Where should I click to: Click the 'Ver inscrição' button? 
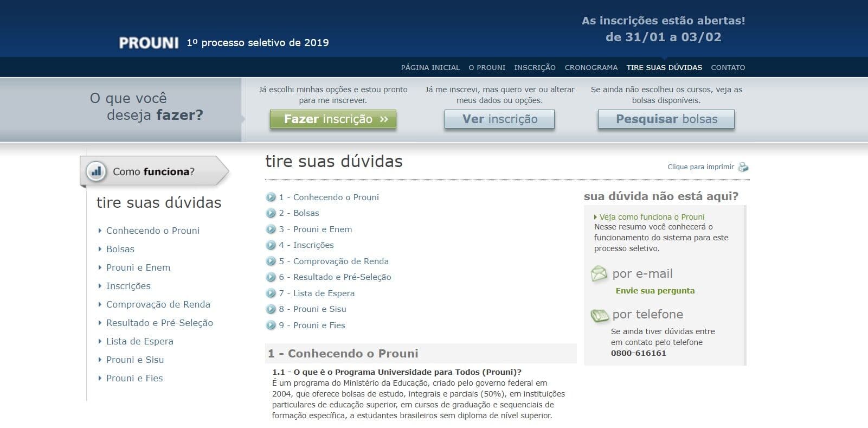(499, 119)
